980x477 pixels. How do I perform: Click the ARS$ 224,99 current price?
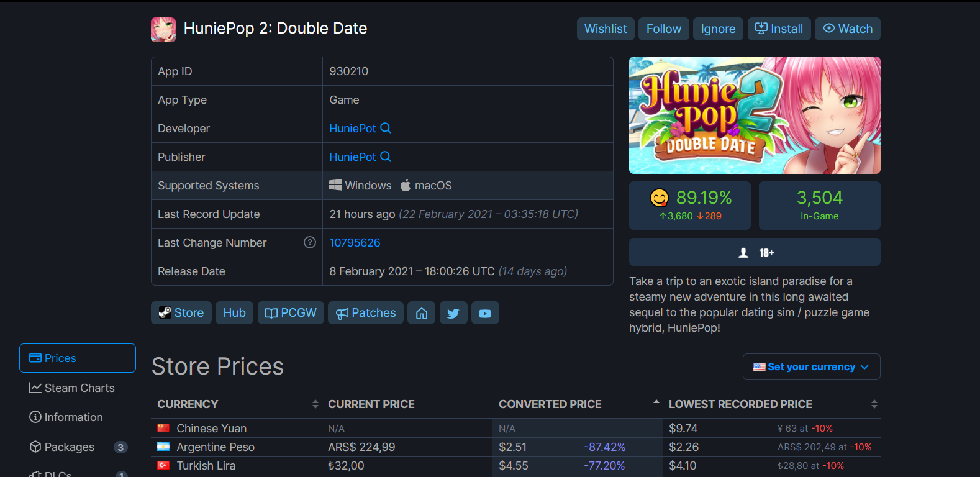[x=361, y=447]
